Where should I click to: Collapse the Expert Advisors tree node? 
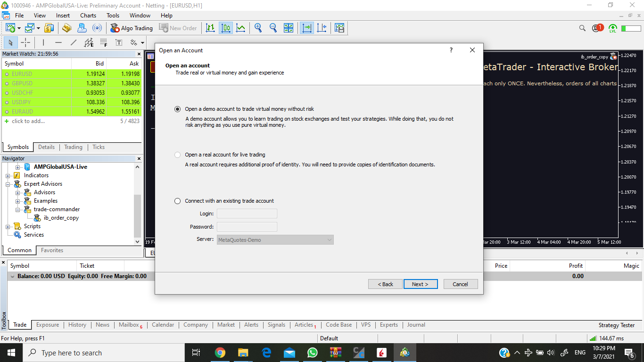pyautogui.click(x=8, y=184)
